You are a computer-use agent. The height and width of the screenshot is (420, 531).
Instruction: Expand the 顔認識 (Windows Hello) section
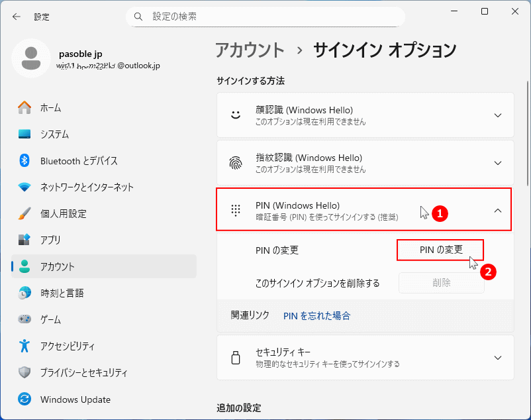(497, 115)
